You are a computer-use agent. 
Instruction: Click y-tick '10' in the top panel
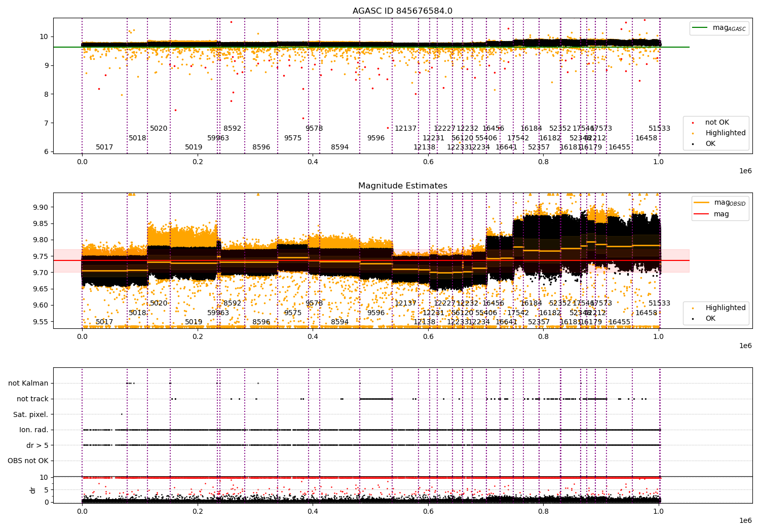tap(44, 36)
